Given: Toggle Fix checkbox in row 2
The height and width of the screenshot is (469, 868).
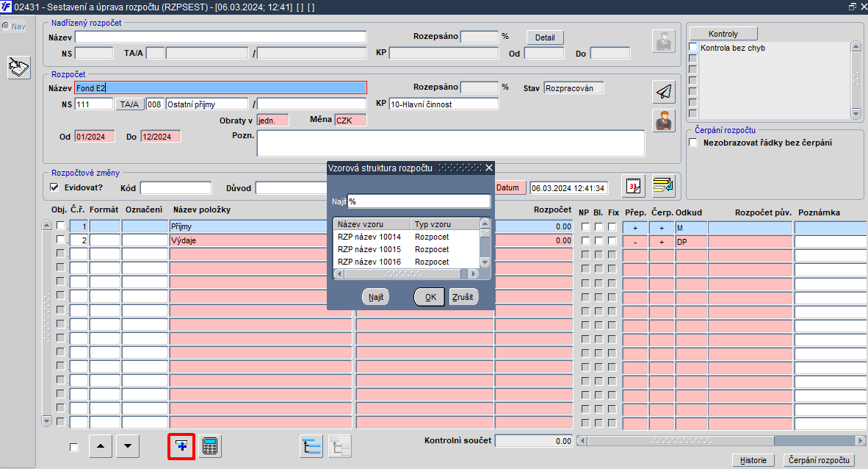Looking at the screenshot, I should click(612, 240).
